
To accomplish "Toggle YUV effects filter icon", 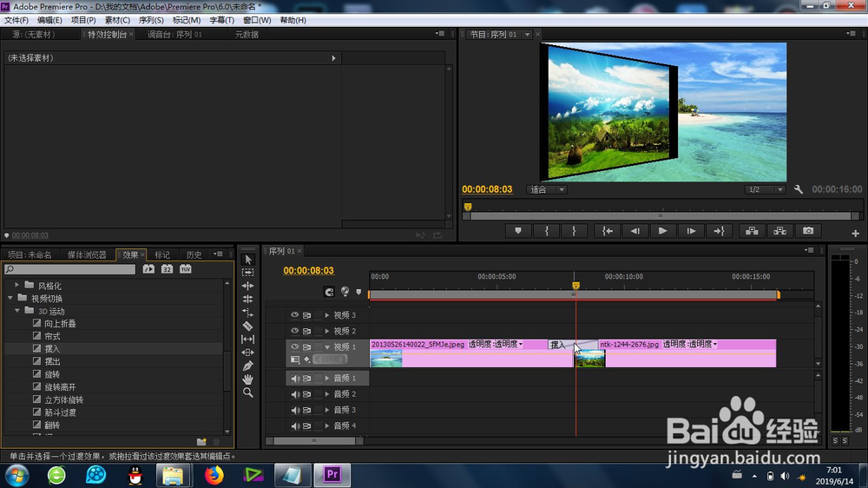I will [x=186, y=269].
